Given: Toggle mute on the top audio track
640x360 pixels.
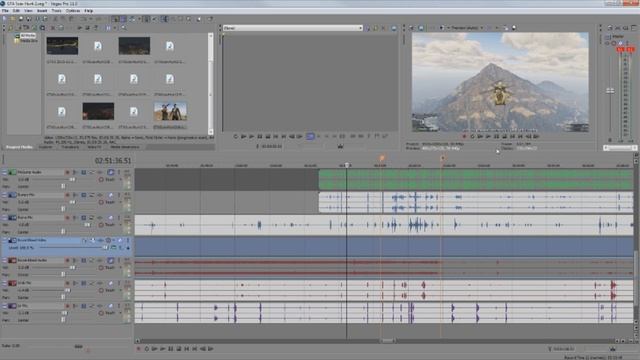Looking at the screenshot, I should pos(111,172).
